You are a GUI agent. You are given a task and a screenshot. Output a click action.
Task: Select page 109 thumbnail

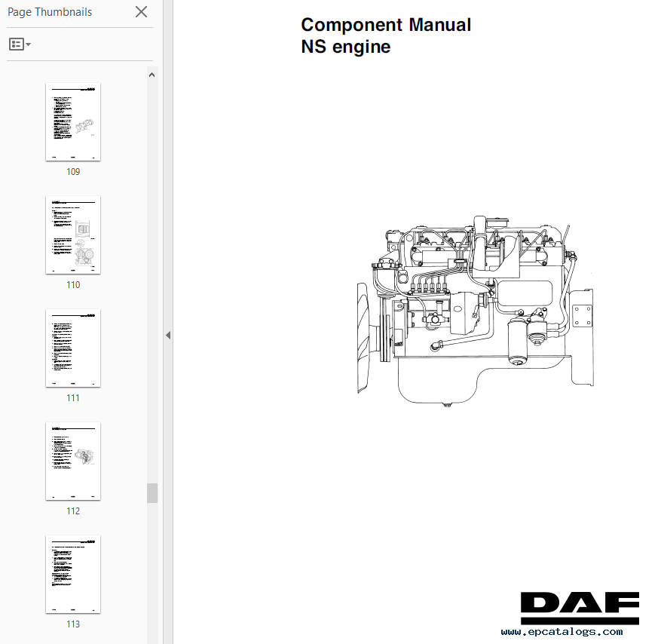point(73,122)
